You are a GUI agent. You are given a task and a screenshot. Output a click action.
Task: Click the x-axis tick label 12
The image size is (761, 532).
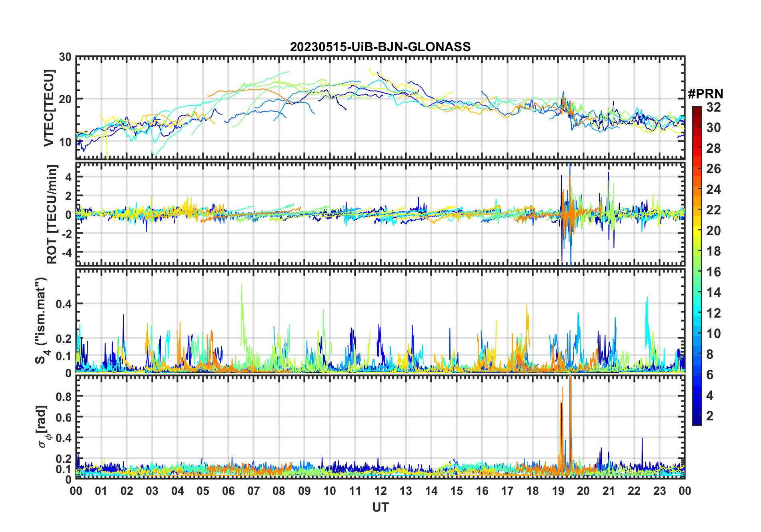pos(380,491)
